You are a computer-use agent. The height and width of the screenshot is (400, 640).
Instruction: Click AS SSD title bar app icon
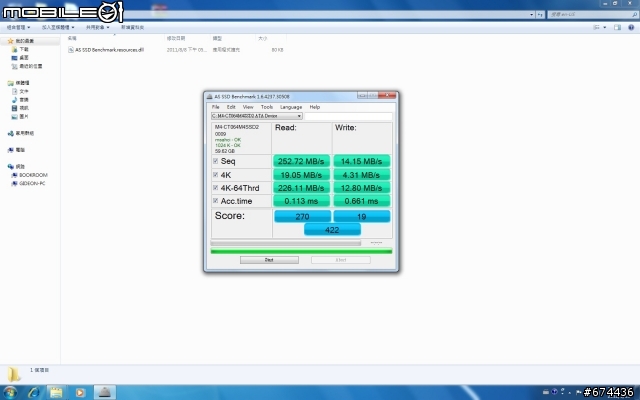click(209, 97)
